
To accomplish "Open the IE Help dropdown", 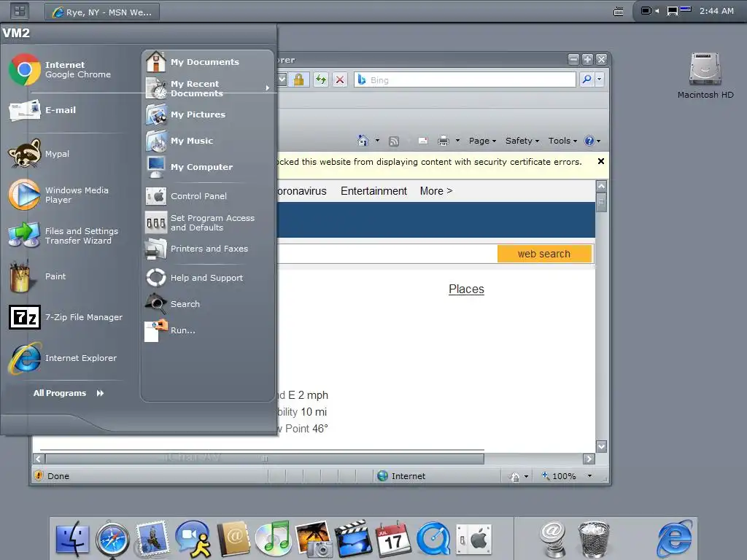I will pyautogui.click(x=592, y=141).
